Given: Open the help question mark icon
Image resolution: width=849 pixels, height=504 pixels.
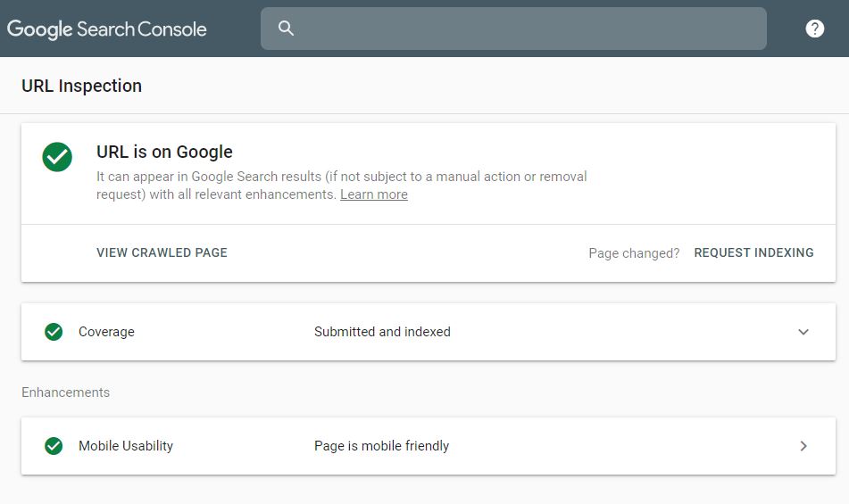Looking at the screenshot, I should [814, 29].
